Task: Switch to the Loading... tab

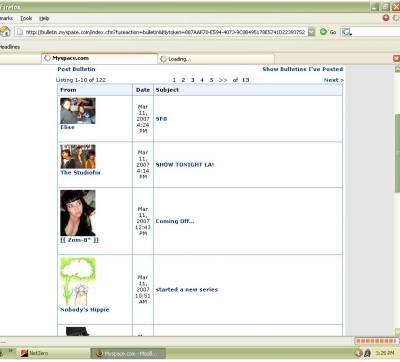Action: [216, 59]
